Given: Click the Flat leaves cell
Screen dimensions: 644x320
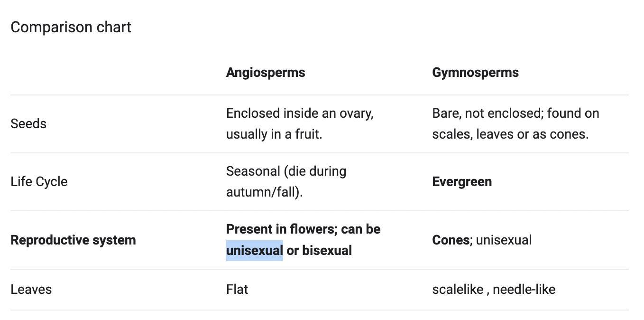Looking at the screenshot, I should coord(237,289).
